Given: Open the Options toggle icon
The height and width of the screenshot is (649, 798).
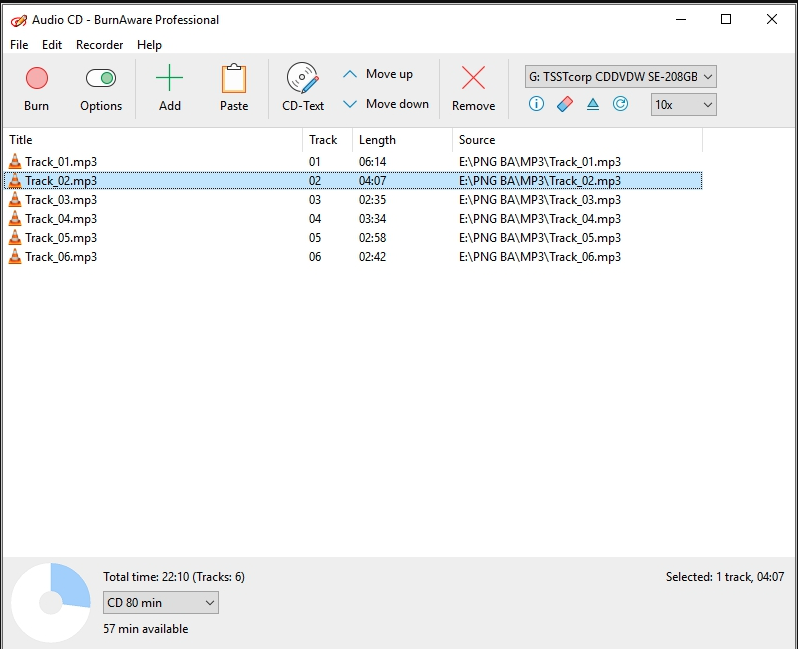Looking at the screenshot, I should [101, 78].
